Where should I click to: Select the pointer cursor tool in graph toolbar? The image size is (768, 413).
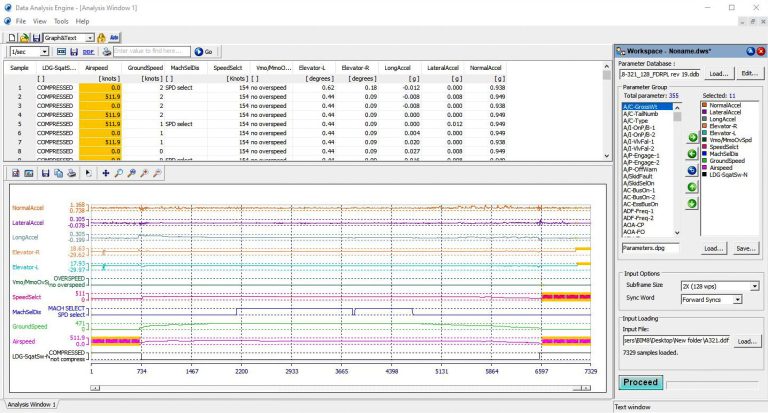(89, 173)
